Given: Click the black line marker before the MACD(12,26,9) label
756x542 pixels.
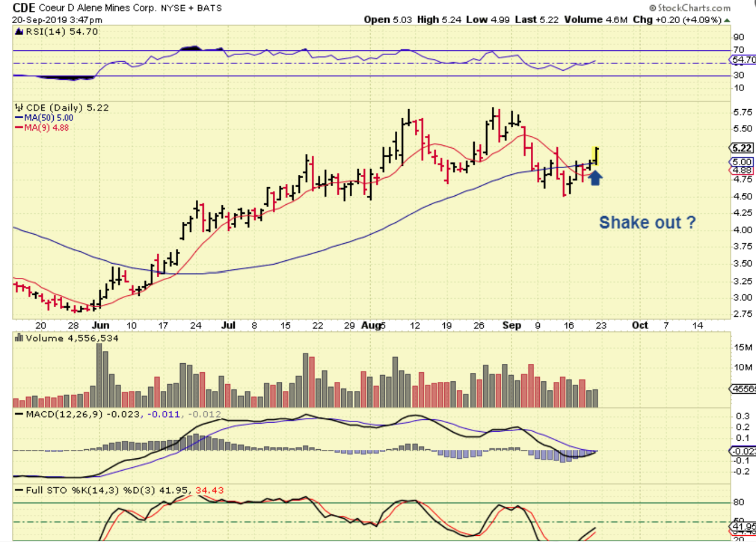Looking at the screenshot, I should click(19, 414).
